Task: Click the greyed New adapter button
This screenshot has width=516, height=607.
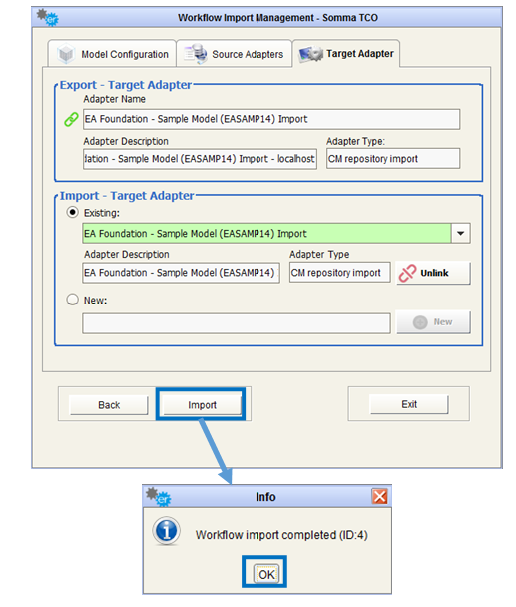Action: click(x=433, y=322)
